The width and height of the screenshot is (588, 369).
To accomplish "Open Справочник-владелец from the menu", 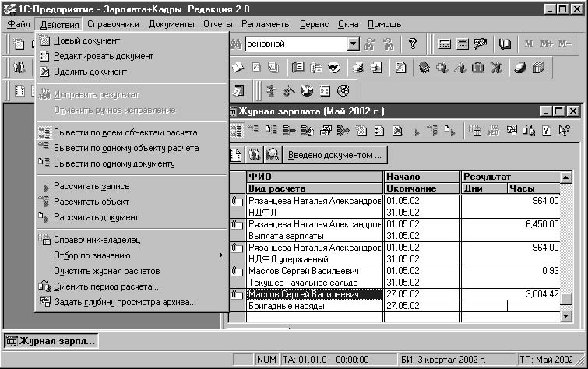I will 132,240.
